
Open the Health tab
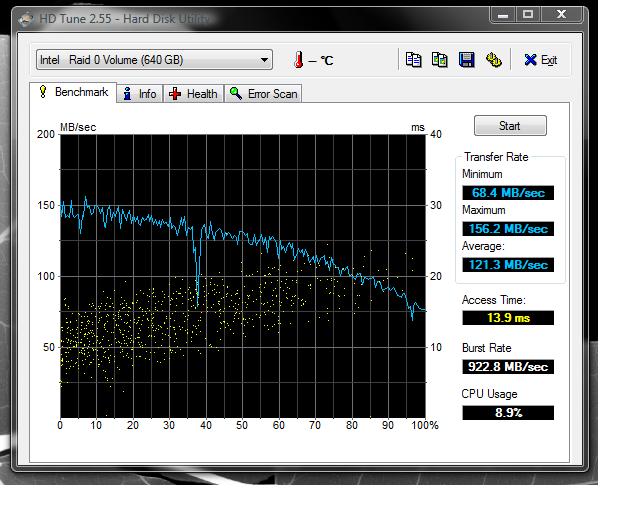(x=193, y=94)
